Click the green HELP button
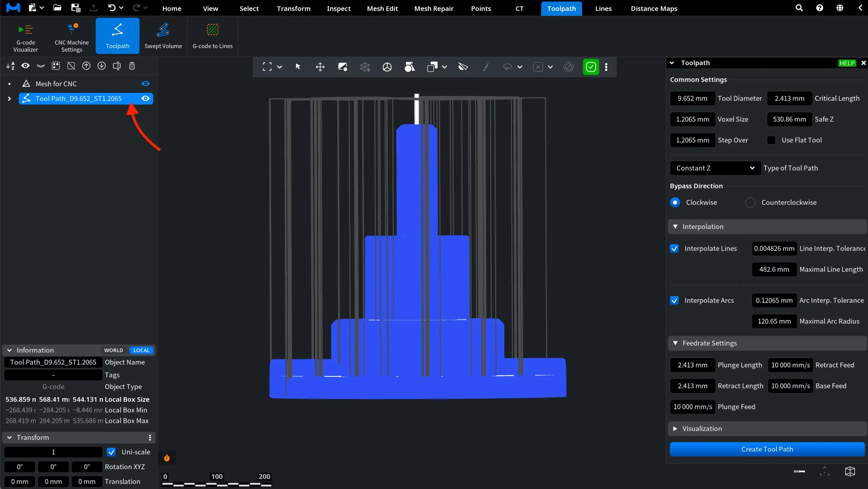Viewport: 868px width, 489px height. 847,63
